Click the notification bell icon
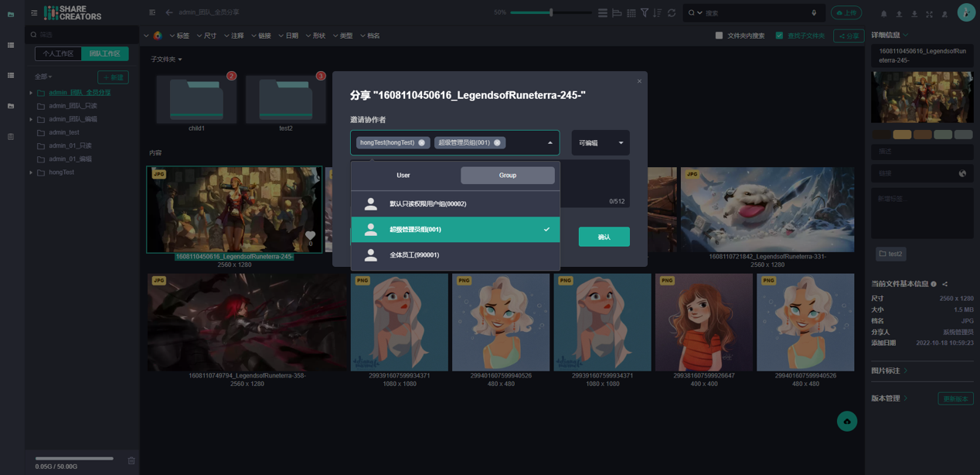The image size is (980, 475). pyautogui.click(x=884, y=14)
